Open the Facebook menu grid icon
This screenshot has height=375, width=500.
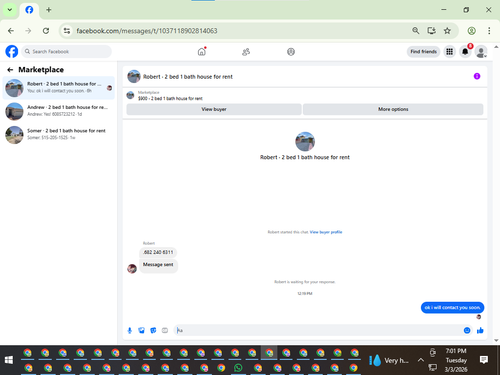(x=450, y=52)
